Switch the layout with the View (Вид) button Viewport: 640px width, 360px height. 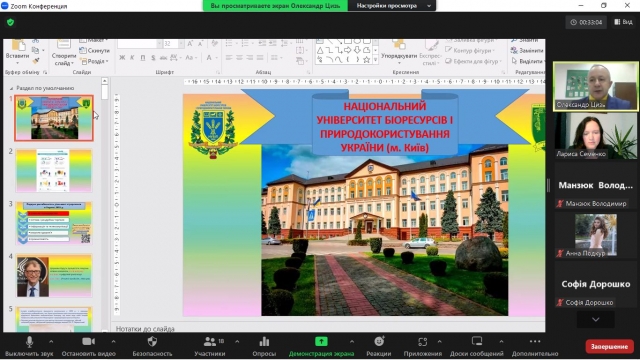(623, 22)
